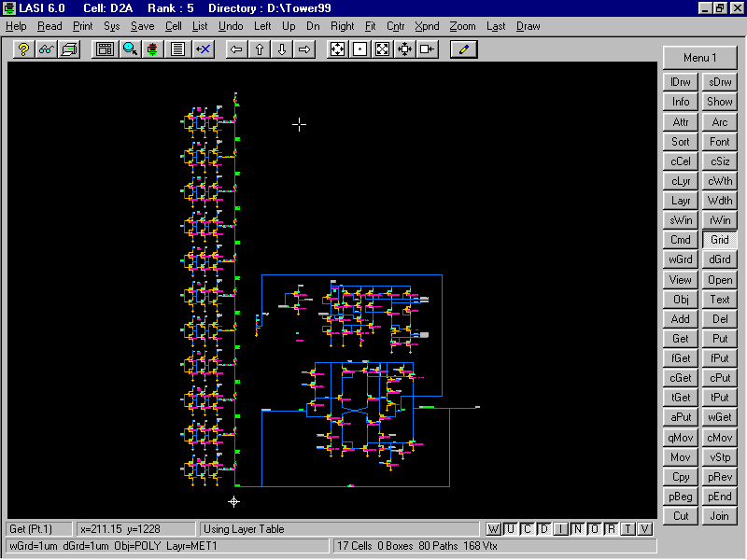Toggle the V status flag button
Image resolution: width=747 pixels, height=560 pixels.
pyautogui.click(x=644, y=530)
